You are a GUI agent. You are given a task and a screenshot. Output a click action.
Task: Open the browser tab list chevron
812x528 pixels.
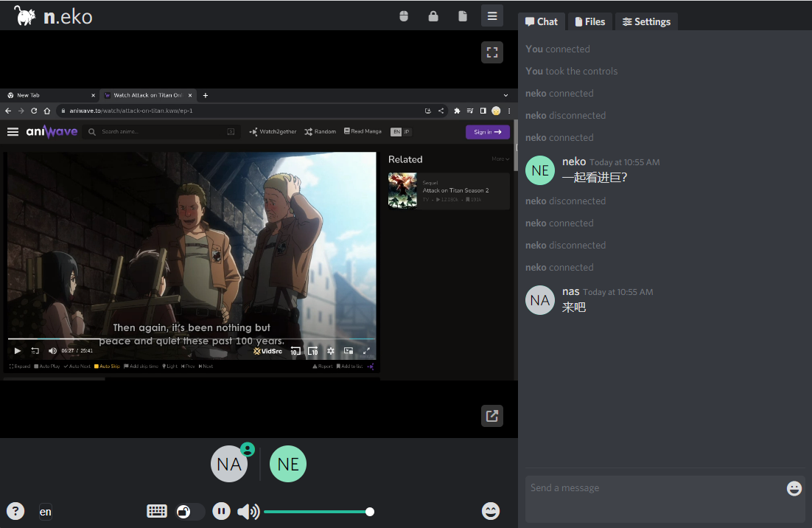(505, 95)
